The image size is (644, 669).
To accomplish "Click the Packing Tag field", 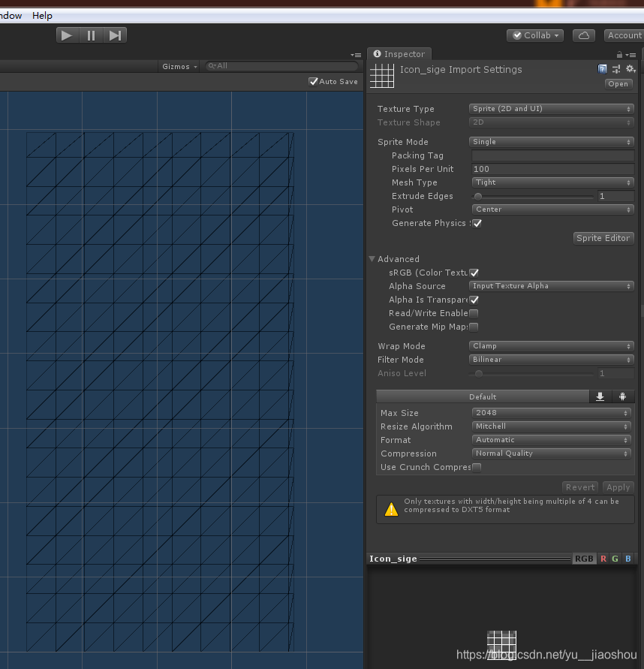I will pyautogui.click(x=553, y=155).
